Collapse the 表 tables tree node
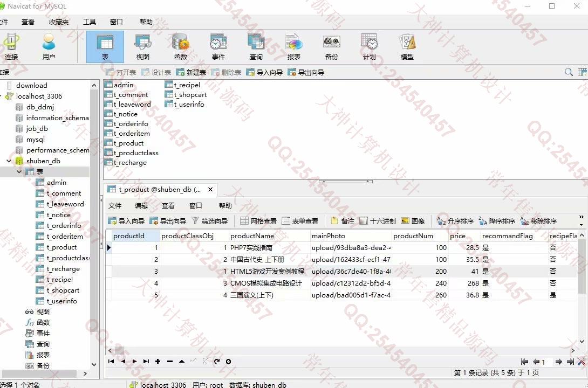Viewport: 588px width, 388px height. tap(19, 171)
